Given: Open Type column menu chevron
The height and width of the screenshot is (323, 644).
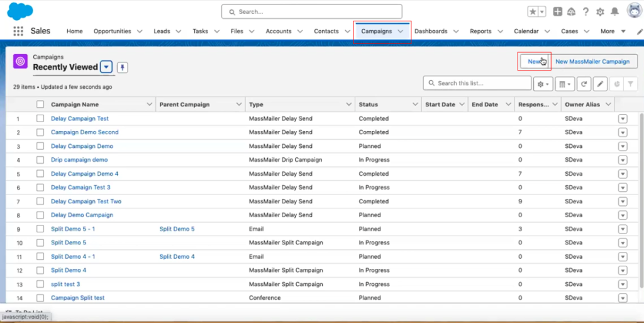Looking at the screenshot, I should pyautogui.click(x=348, y=105).
